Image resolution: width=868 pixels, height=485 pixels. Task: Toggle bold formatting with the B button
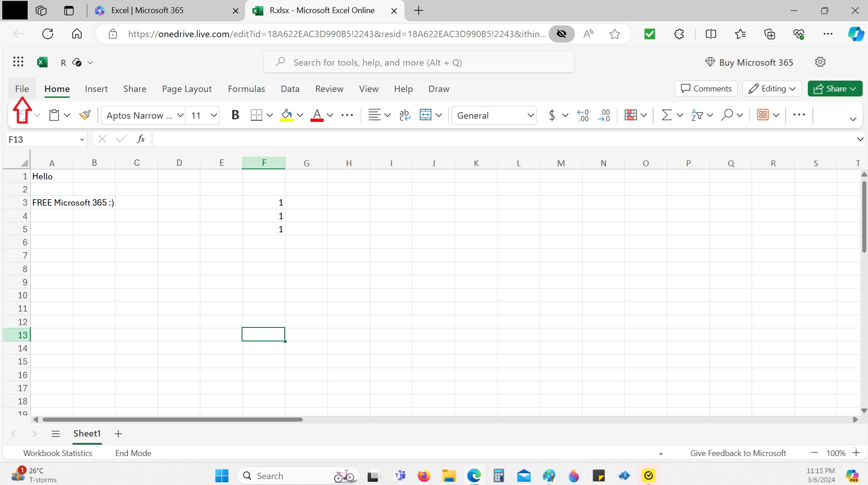(x=235, y=115)
